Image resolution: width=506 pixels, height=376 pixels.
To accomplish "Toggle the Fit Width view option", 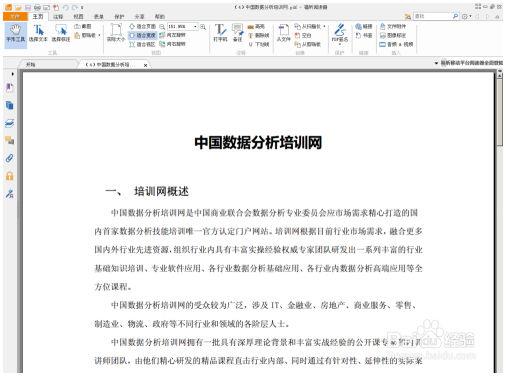I will pyautogui.click(x=143, y=35).
